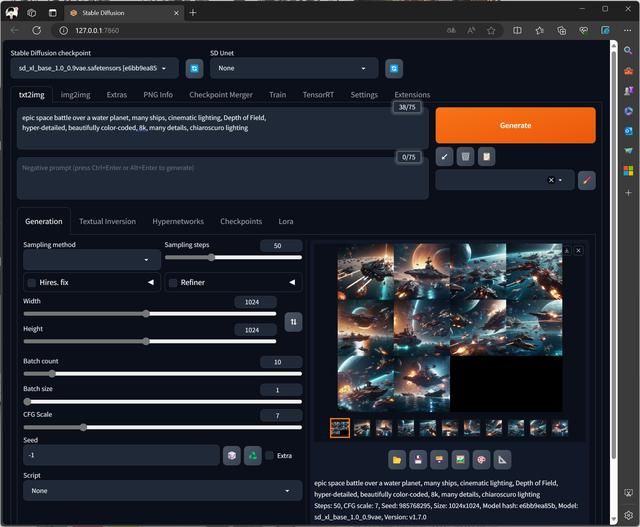Open the Extensions tab
This screenshot has width=640, height=527.
point(412,94)
